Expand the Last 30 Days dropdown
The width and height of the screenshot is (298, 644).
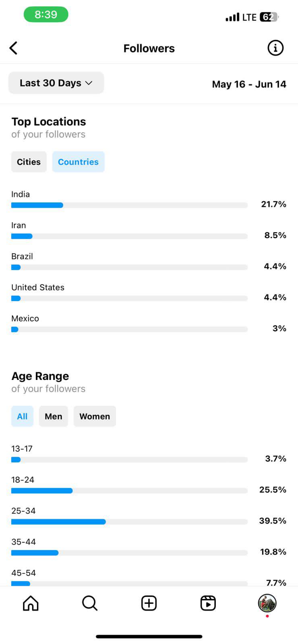(x=56, y=83)
